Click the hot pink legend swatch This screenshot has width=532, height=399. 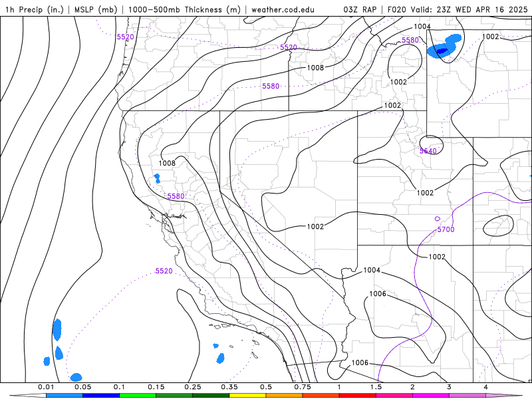click(x=394, y=396)
